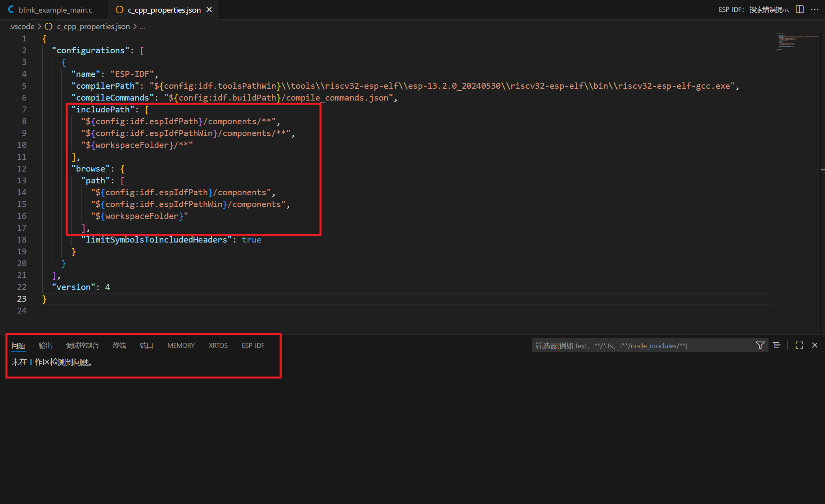Close the bottom panel
Viewport: 825px width, 504px height.
[x=815, y=345]
